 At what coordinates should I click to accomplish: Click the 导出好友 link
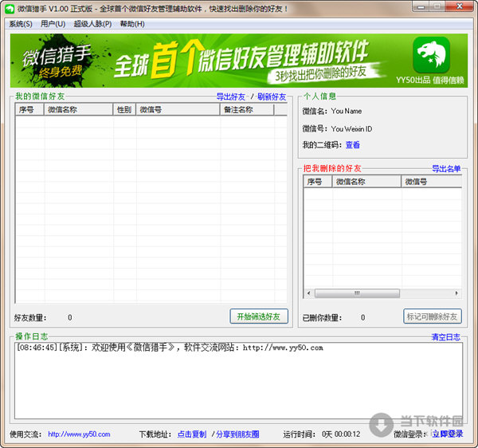point(231,96)
